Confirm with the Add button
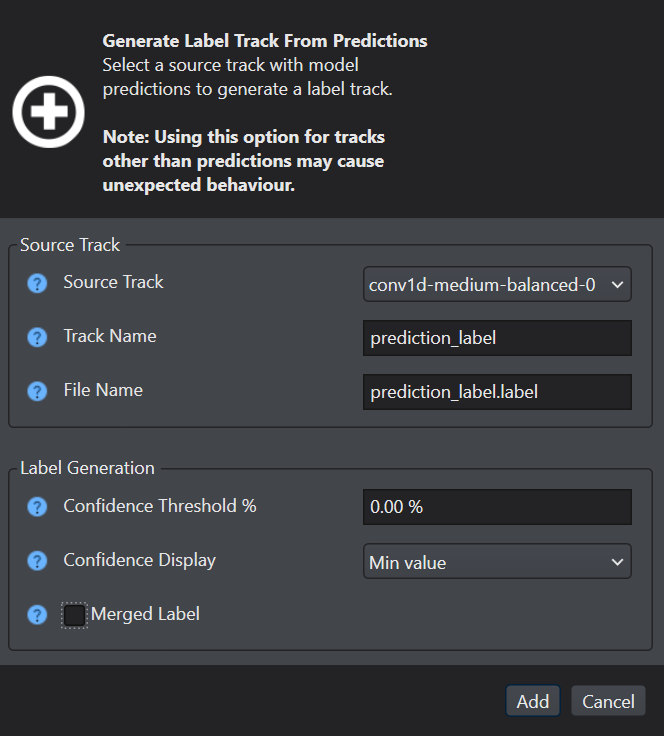The height and width of the screenshot is (736, 664). 533,701
